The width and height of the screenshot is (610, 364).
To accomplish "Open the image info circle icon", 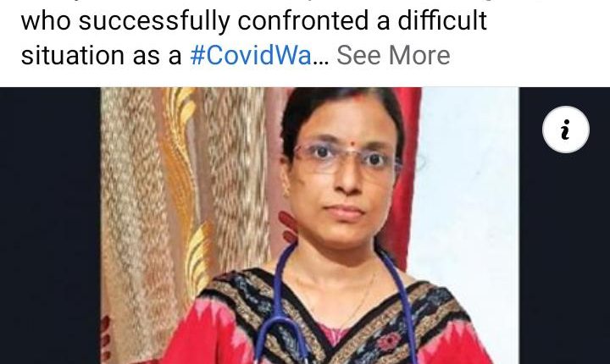I will click(x=566, y=130).
